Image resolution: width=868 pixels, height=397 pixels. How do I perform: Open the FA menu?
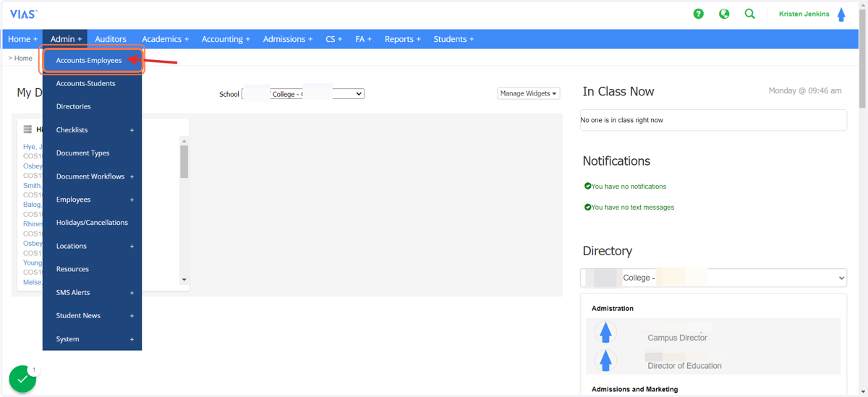pos(363,39)
